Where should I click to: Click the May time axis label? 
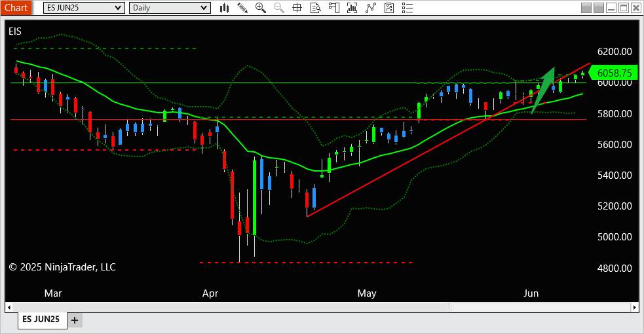tap(367, 293)
